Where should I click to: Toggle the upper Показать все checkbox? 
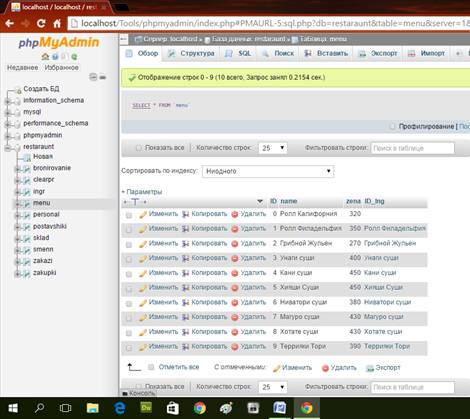(x=138, y=148)
